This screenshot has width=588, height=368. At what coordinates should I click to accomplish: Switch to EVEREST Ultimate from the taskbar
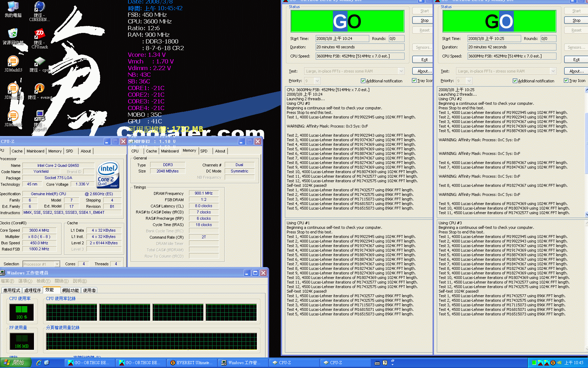pyautogui.click(x=191, y=363)
